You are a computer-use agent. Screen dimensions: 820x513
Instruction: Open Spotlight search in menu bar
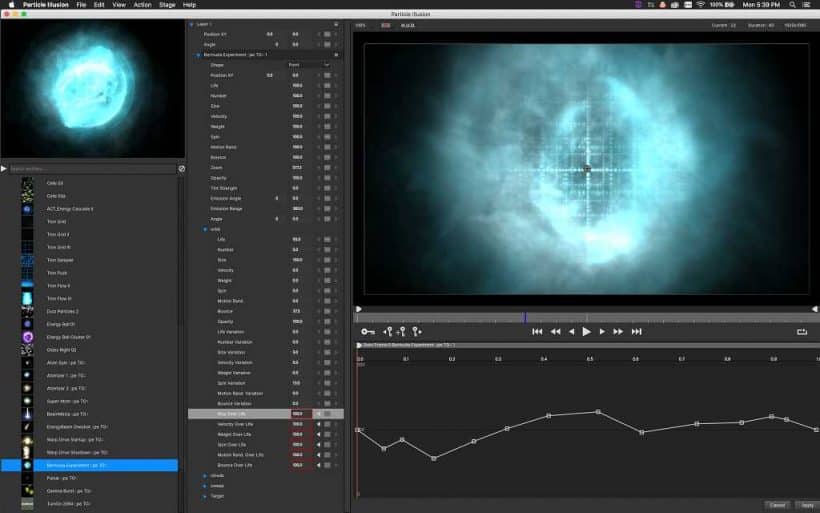click(x=792, y=5)
